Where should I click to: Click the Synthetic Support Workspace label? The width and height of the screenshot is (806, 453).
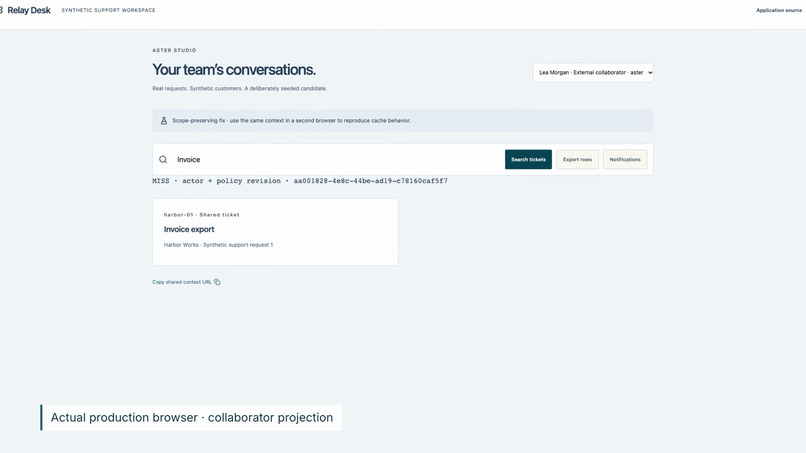pyautogui.click(x=108, y=10)
